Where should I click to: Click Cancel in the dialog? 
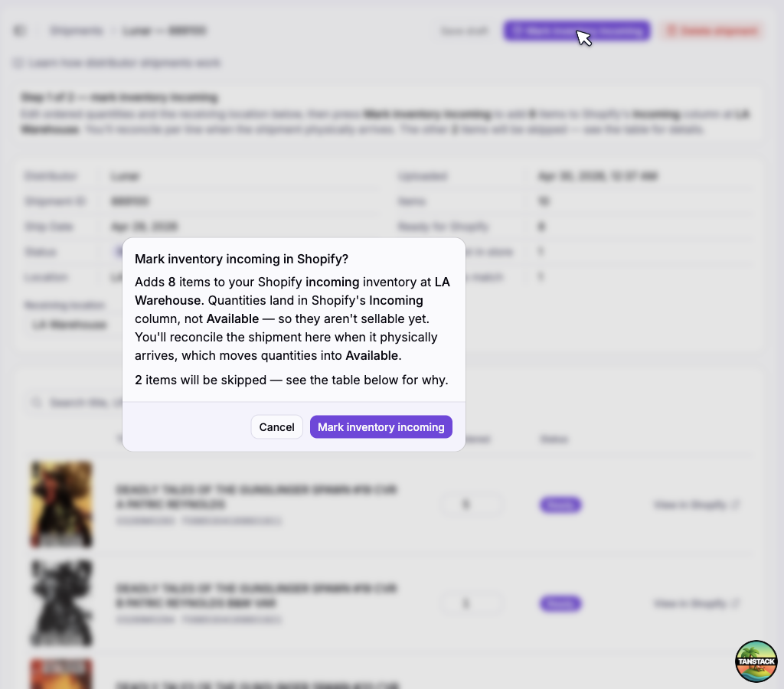pos(276,427)
